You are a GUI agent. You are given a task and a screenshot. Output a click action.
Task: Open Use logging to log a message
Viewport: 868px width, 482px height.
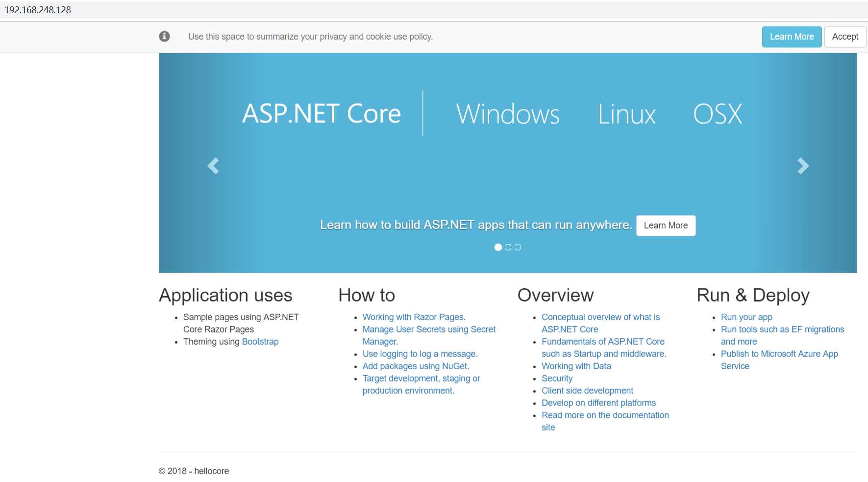420,354
